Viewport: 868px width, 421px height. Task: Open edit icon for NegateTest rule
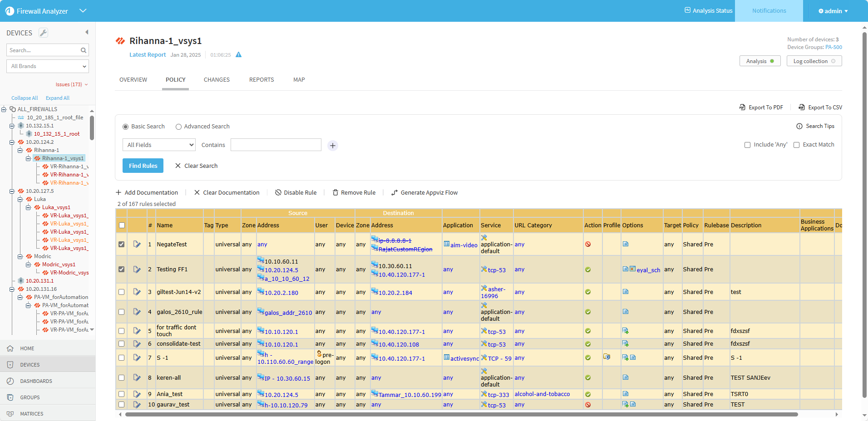(137, 245)
